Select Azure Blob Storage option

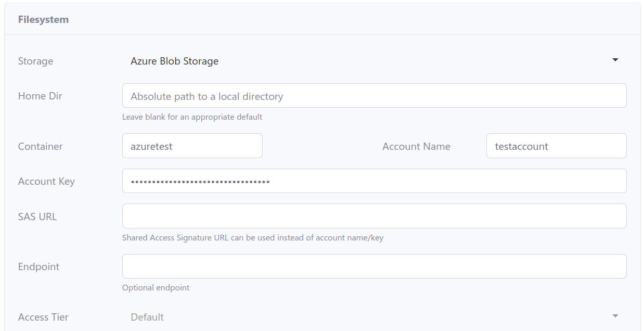[174, 61]
